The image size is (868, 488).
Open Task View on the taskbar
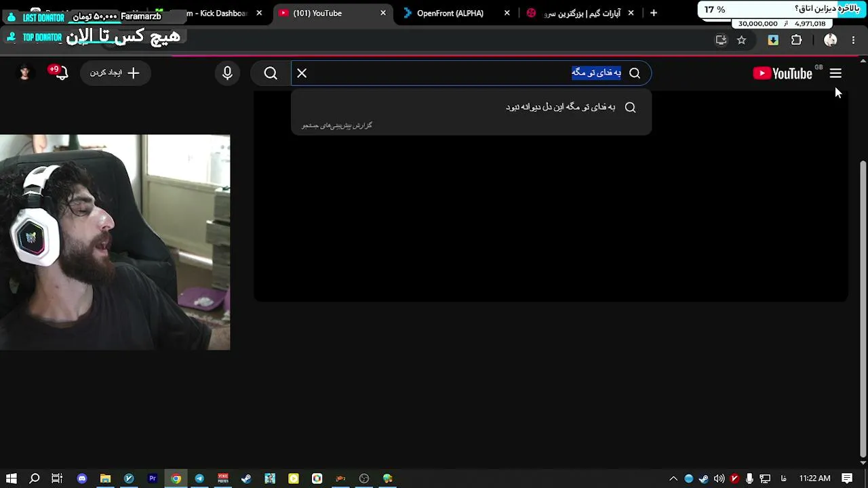click(57, 479)
